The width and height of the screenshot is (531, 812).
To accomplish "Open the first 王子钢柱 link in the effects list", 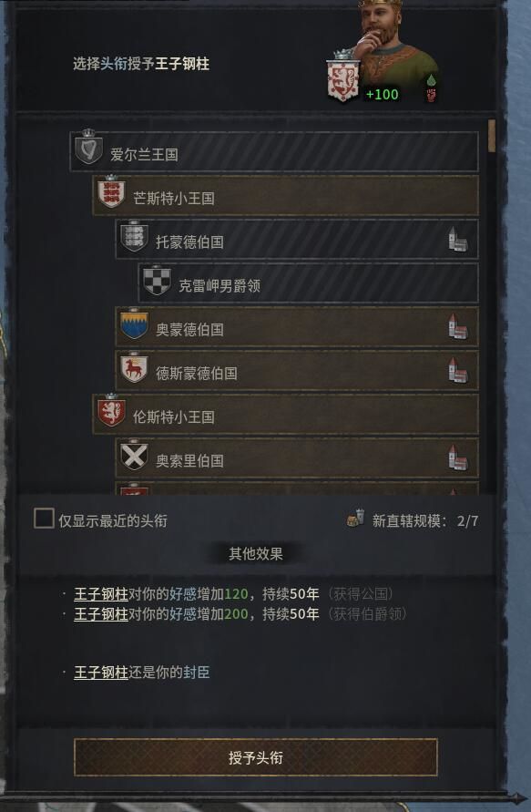I will 101,594.
